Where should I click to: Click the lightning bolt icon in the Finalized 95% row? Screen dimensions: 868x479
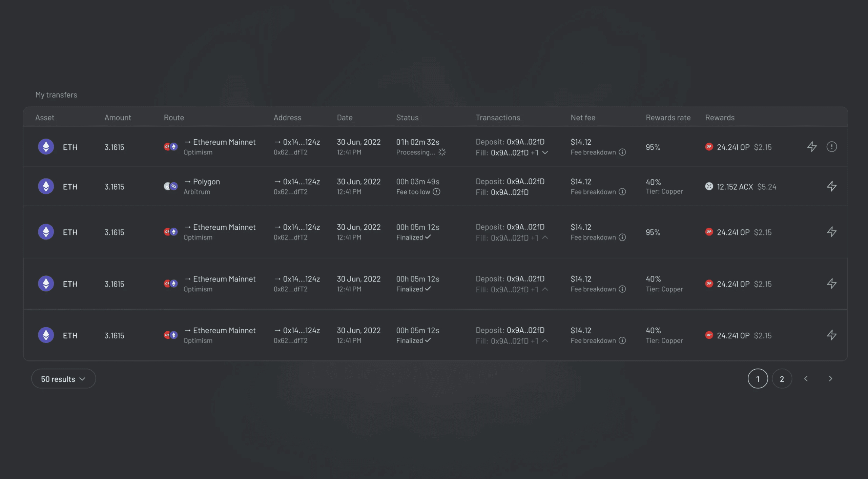831,232
